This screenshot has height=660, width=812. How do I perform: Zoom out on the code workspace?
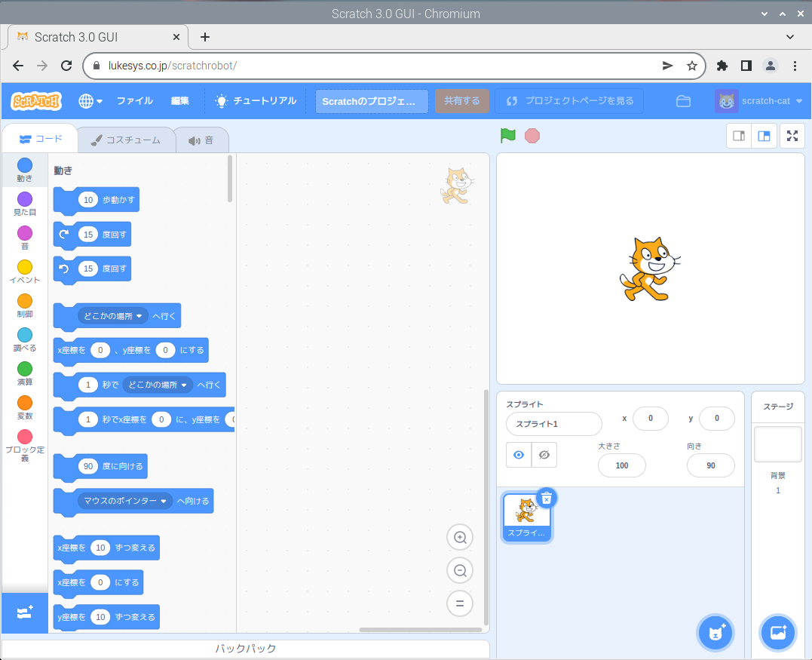point(460,570)
